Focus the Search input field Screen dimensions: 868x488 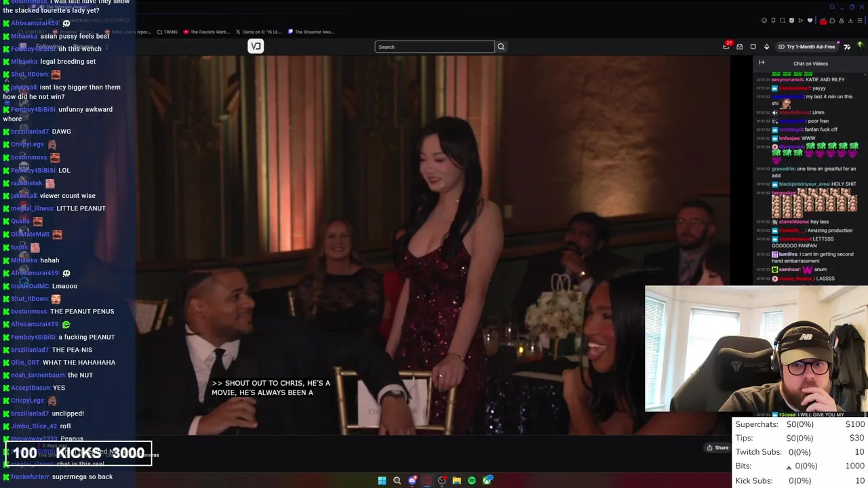point(435,47)
